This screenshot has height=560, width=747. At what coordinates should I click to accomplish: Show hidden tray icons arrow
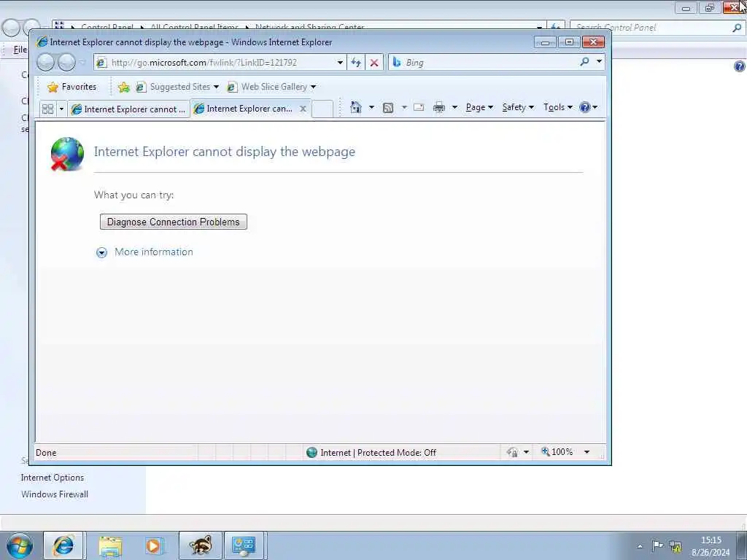[640, 546]
